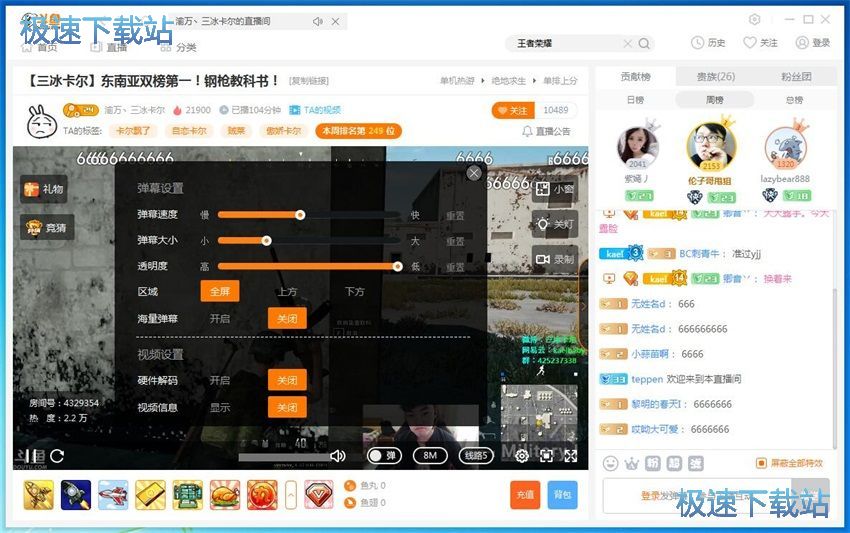This screenshot has height=533, width=850.
Task: Click 透明度 slider handle
Action: pos(398,266)
